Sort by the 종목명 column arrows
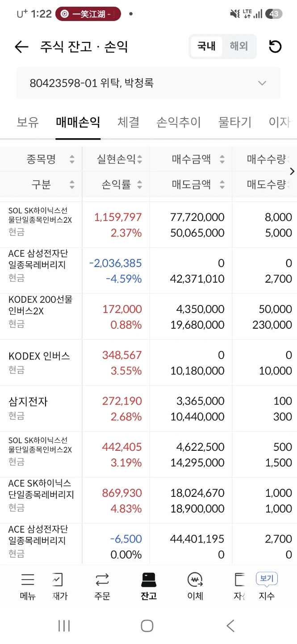297x644 pixels. click(72, 159)
